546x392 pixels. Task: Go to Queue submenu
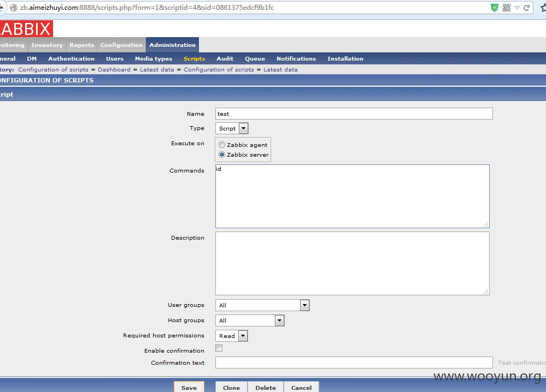click(x=255, y=58)
